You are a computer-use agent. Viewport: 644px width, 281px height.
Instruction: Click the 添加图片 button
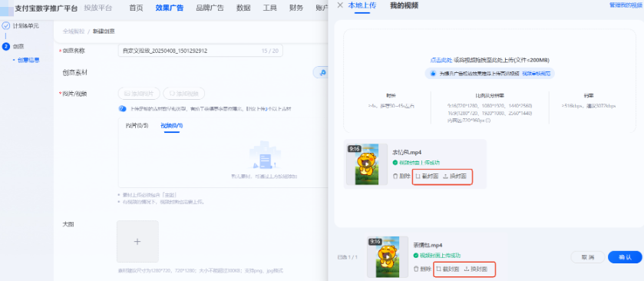coord(139,94)
